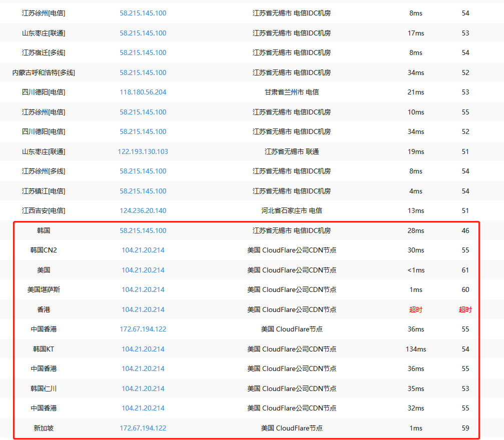Screen dimensions: 504x440
Task: Click the 河北省石家庄市 电信 location cell
Action: point(291,210)
